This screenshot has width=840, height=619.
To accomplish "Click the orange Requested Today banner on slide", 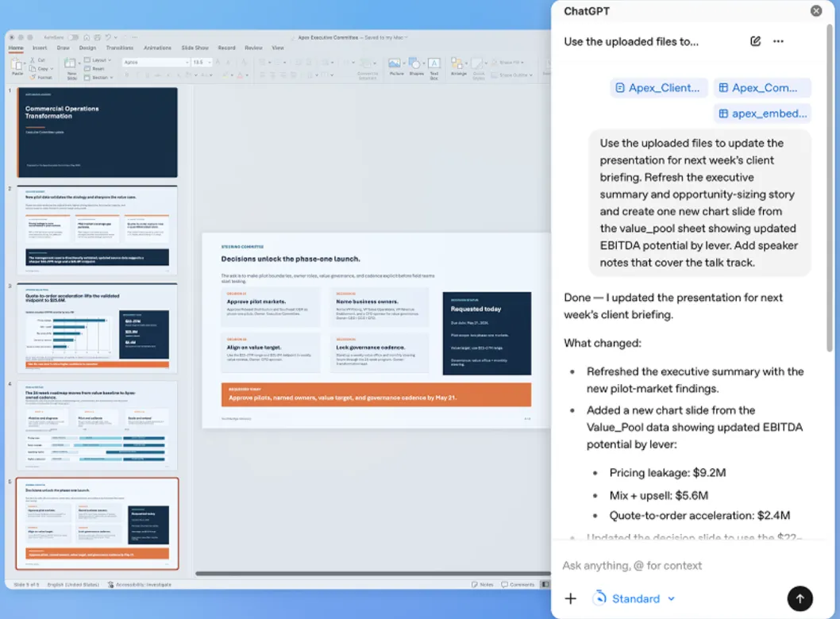I will pyautogui.click(x=376, y=394).
